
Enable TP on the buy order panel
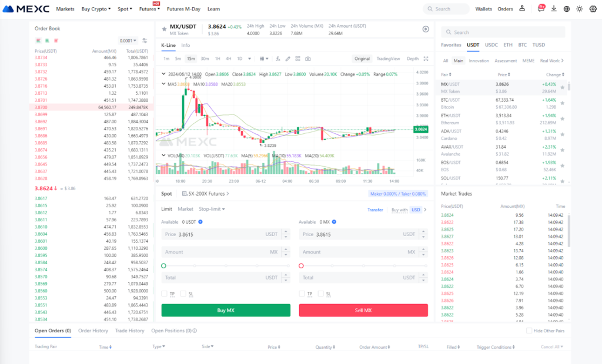[x=165, y=293]
